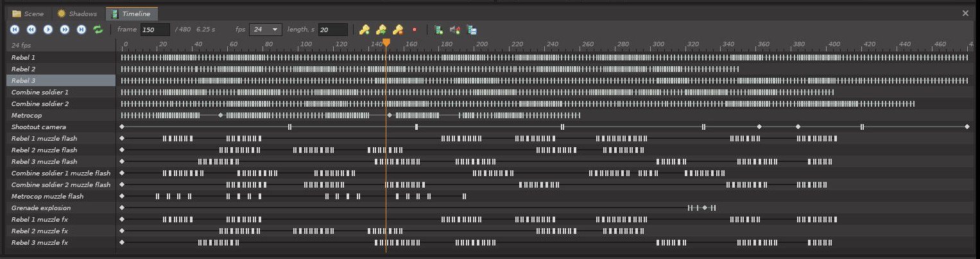The width and height of the screenshot is (980, 259).
Task: Jump to the first frame
Action: point(14,30)
